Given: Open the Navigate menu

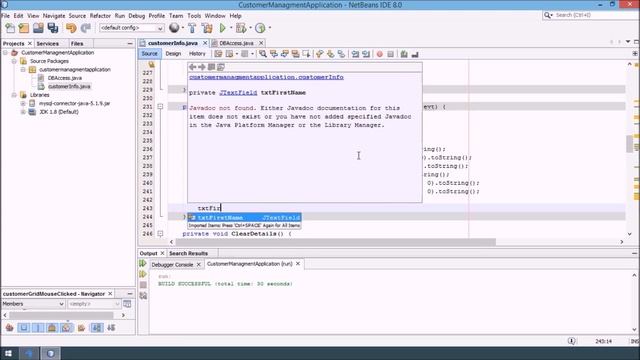Looking at the screenshot, I should pos(54,16).
